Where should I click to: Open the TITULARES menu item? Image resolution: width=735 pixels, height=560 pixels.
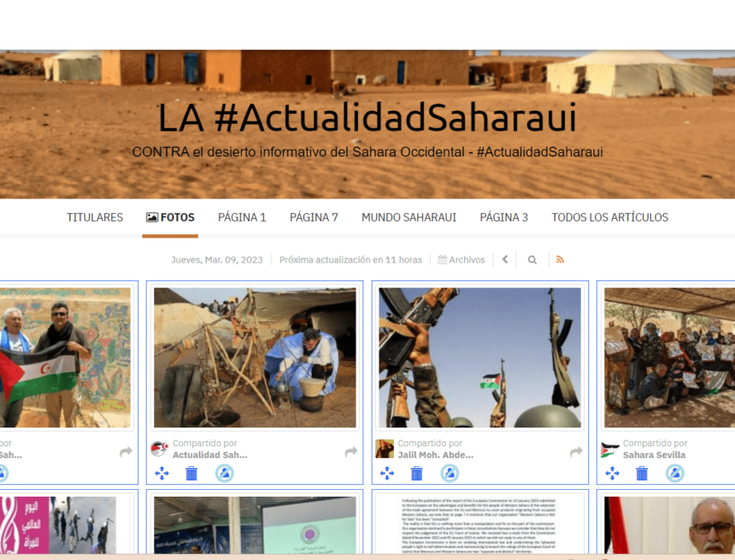click(x=94, y=217)
